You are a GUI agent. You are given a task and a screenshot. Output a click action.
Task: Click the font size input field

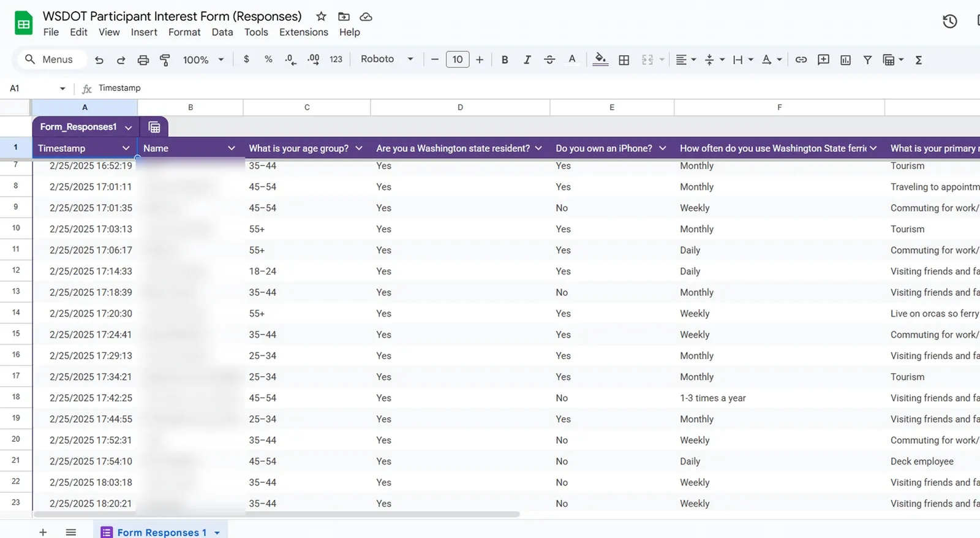pyautogui.click(x=457, y=59)
